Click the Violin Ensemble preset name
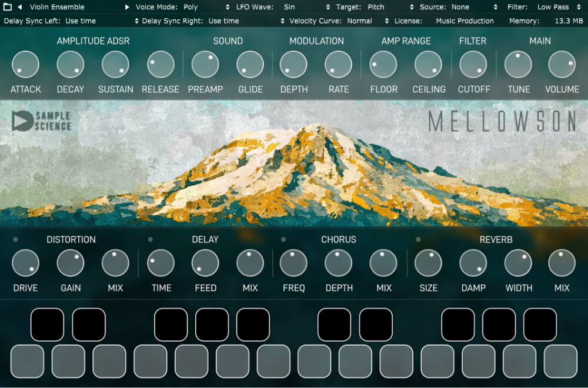 57,6
